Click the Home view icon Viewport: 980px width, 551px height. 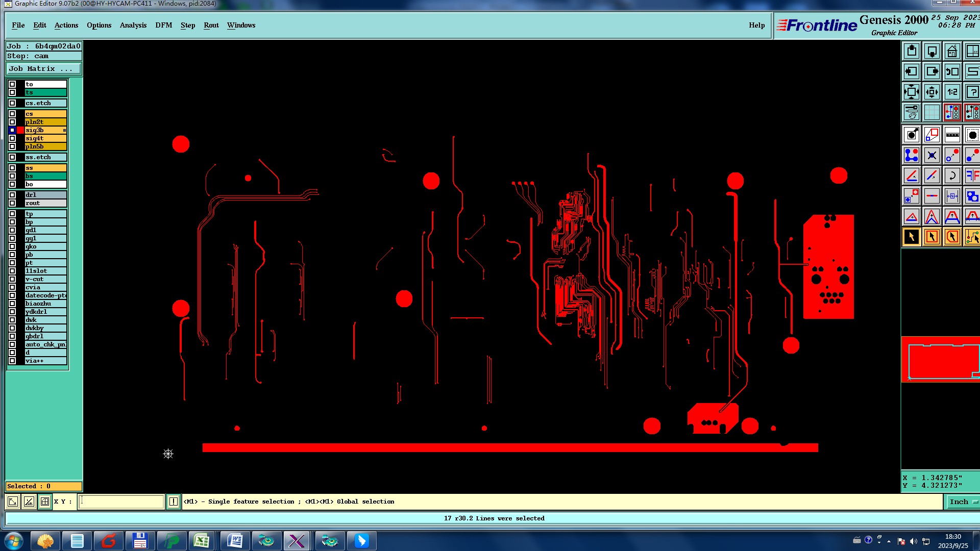point(952,52)
